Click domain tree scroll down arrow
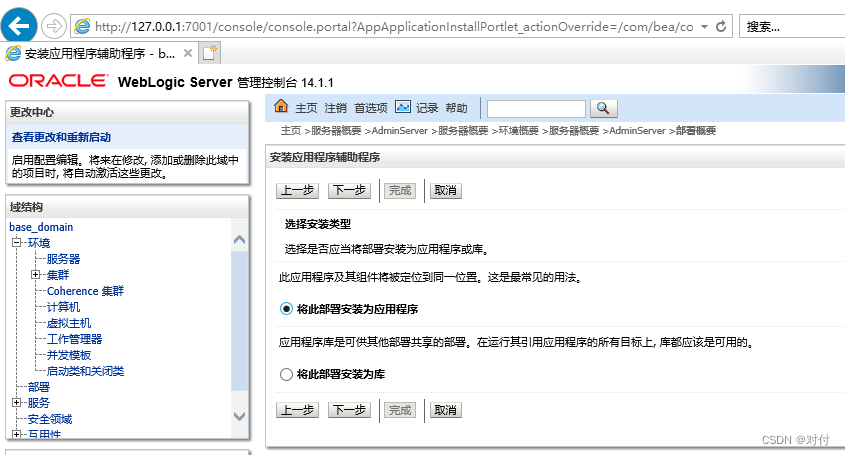 pos(239,416)
